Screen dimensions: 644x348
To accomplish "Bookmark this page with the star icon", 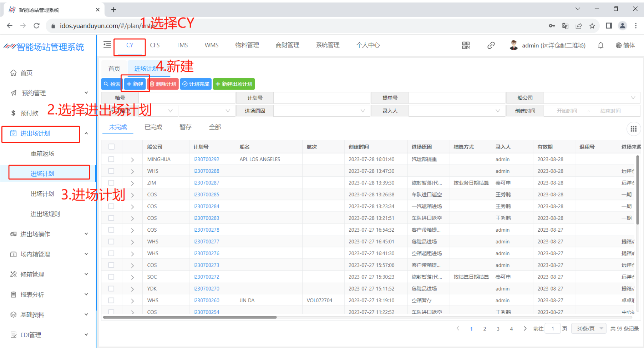I will 592,26.
